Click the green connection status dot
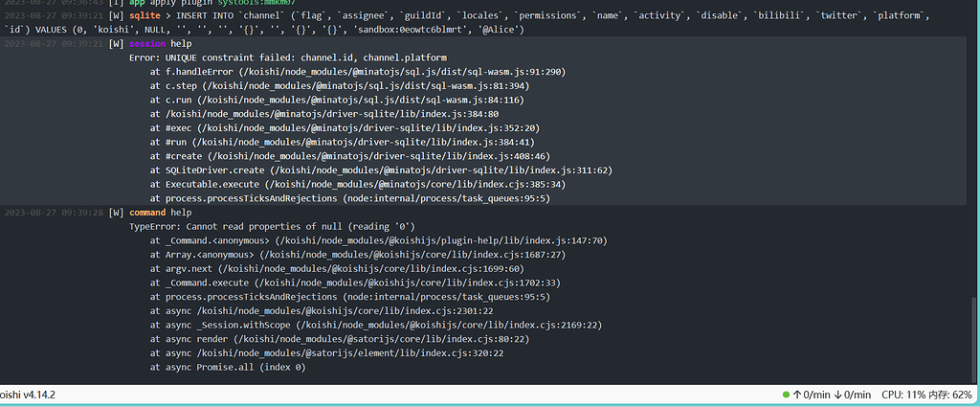Image resolution: width=980 pixels, height=407 pixels. (787, 396)
